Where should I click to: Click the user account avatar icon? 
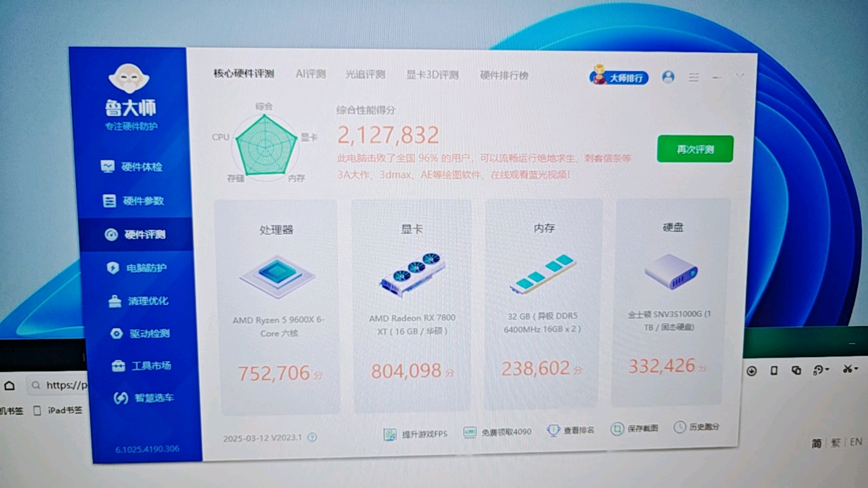[x=668, y=77]
